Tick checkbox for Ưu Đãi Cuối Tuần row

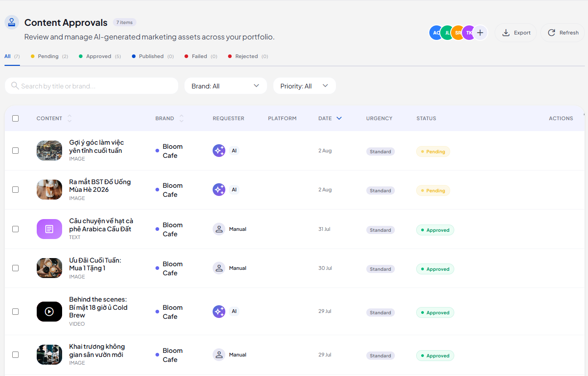click(15, 268)
